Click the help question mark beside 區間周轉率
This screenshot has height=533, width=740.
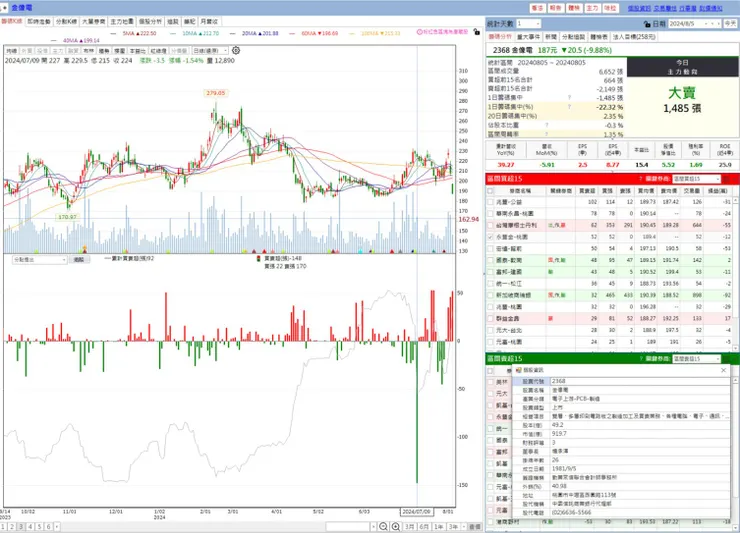pos(547,134)
